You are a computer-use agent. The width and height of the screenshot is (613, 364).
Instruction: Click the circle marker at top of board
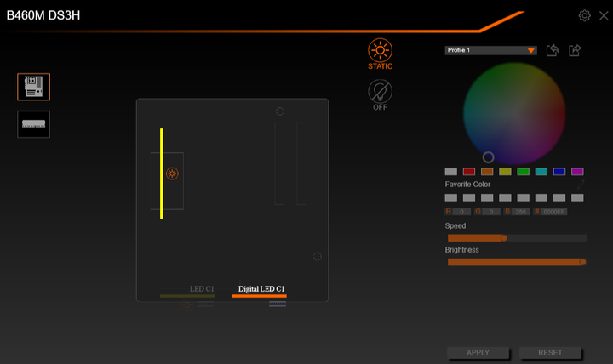pyautogui.click(x=280, y=111)
